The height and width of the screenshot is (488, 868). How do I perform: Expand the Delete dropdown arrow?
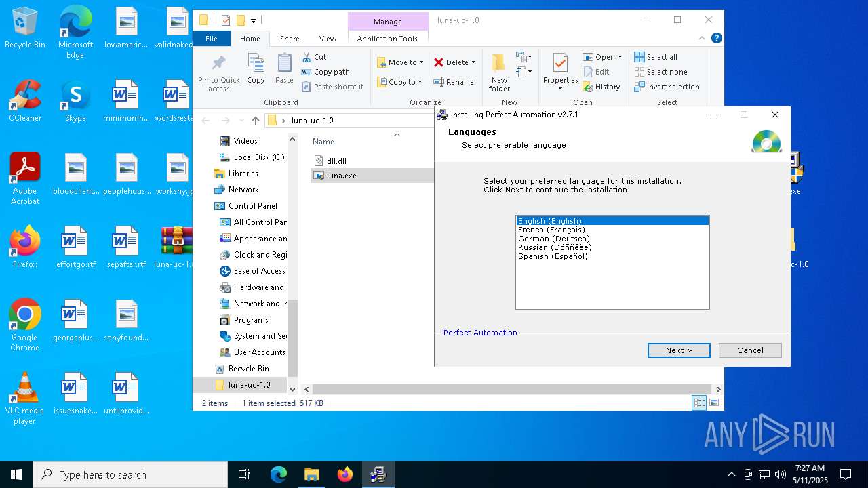pos(473,62)
